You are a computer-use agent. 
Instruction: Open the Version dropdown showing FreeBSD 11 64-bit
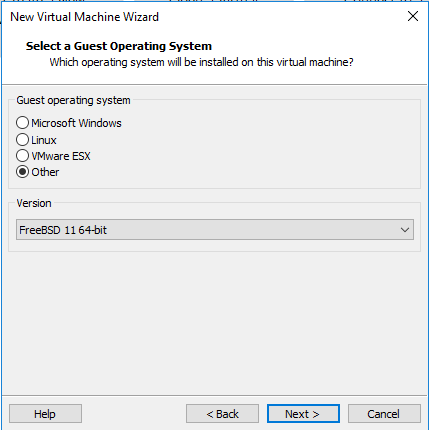(215, 230)
